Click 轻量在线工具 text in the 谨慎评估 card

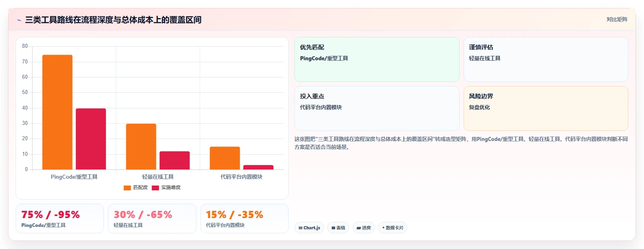click(484, 58)
